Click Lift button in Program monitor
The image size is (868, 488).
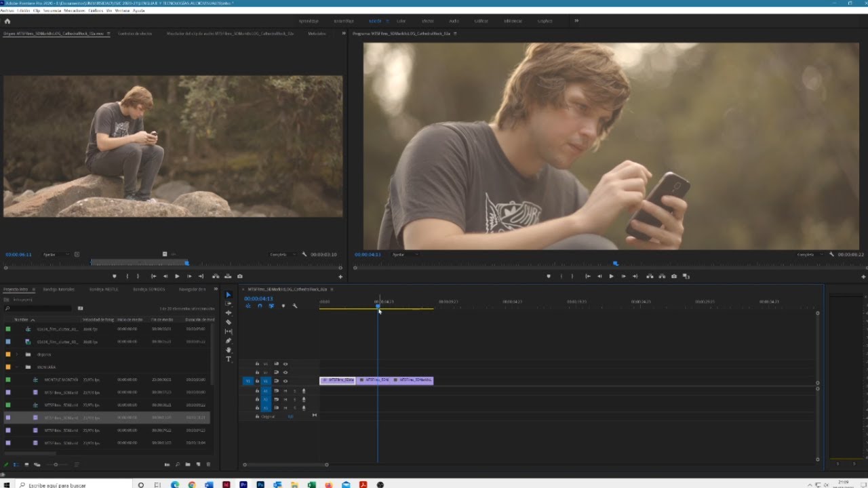click(x=650, y=277)
